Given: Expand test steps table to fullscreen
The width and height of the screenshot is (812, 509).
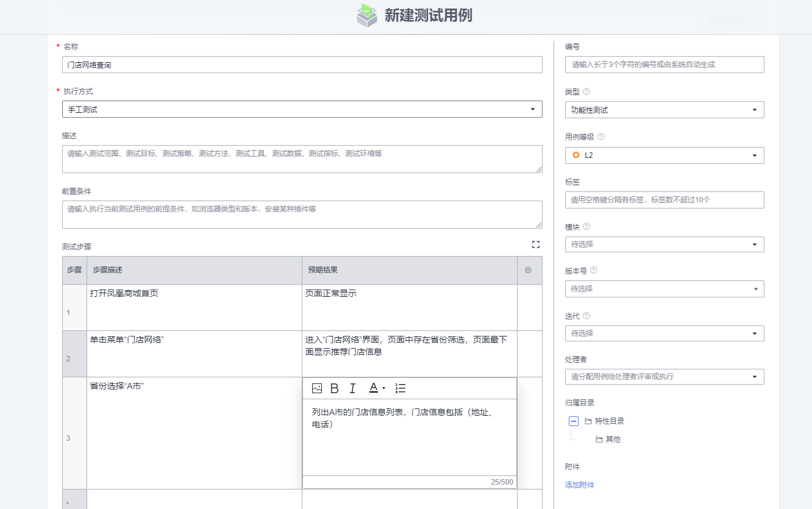Looking at the screenshot, I should (x=536, y=244).
